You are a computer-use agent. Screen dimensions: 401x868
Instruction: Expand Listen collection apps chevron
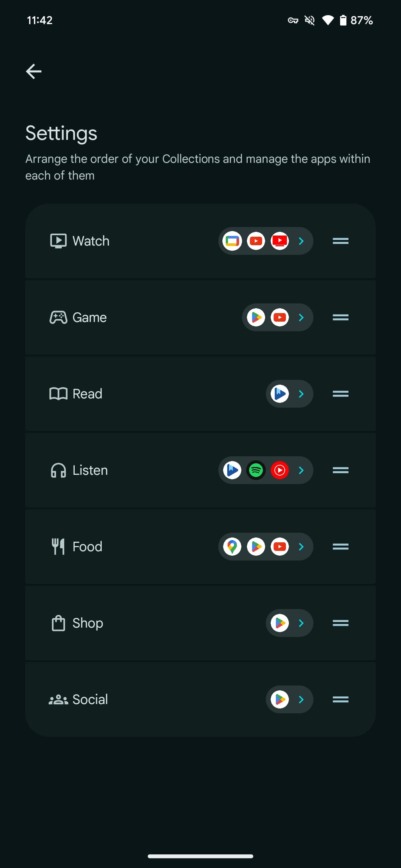click(x=301, y=470)
